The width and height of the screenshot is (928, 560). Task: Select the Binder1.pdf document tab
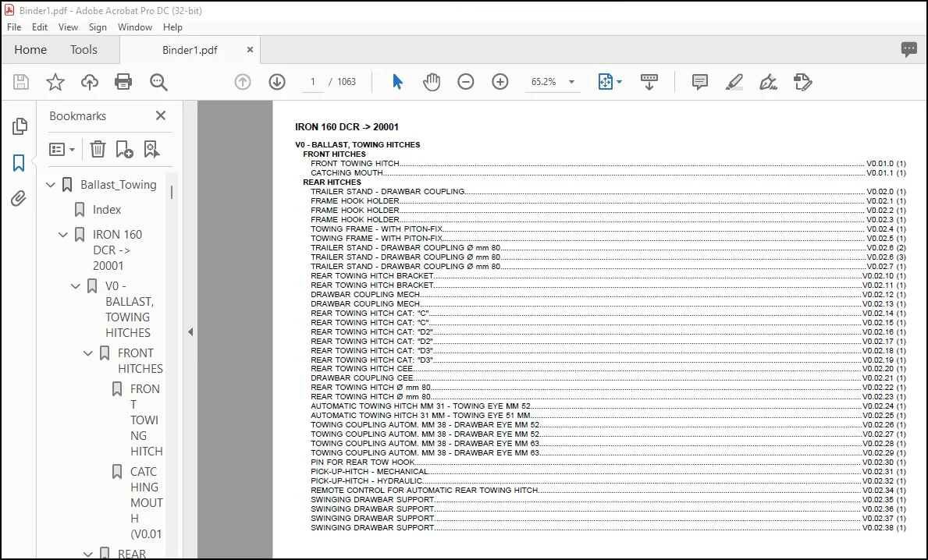tap(190, 50)
